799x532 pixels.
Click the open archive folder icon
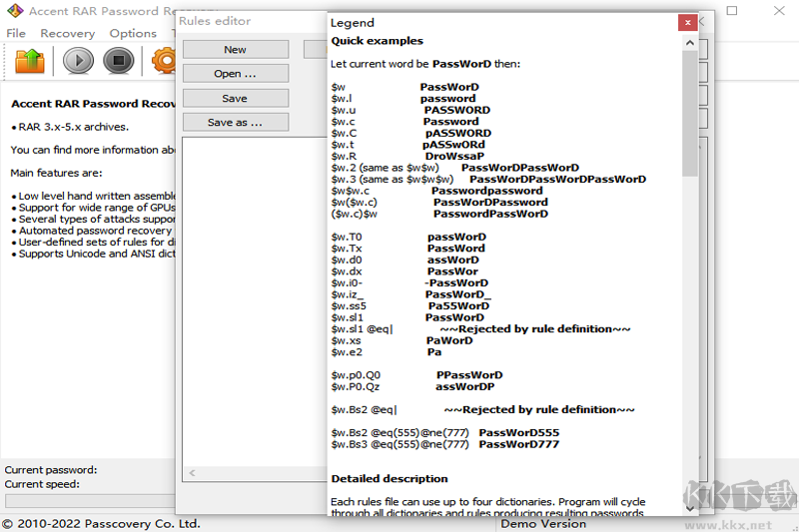point(30,61)
